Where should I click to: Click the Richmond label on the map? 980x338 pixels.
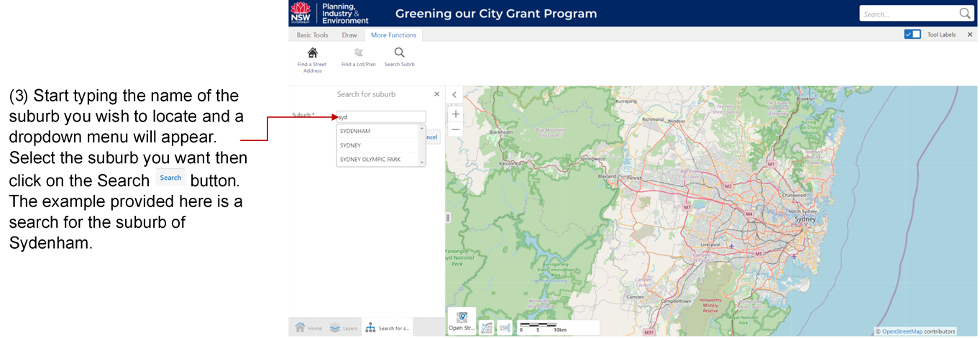(x=653, y=119)
